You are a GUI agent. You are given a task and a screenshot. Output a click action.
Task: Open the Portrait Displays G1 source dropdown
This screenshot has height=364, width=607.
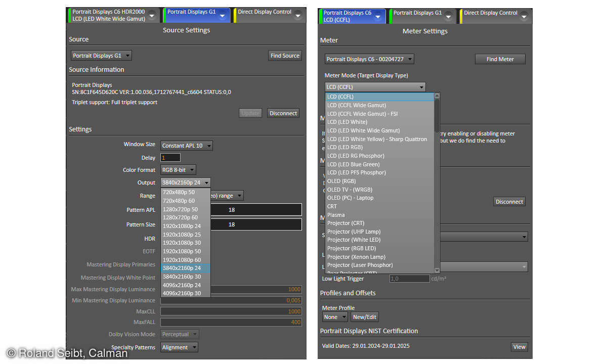[101, 56]
